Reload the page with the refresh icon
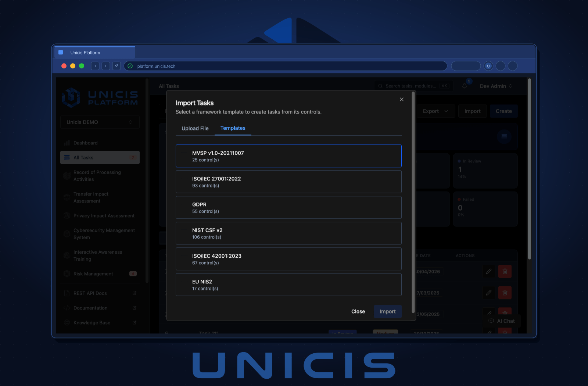Screen dimensions: 588x386 (x=116, y=66)
